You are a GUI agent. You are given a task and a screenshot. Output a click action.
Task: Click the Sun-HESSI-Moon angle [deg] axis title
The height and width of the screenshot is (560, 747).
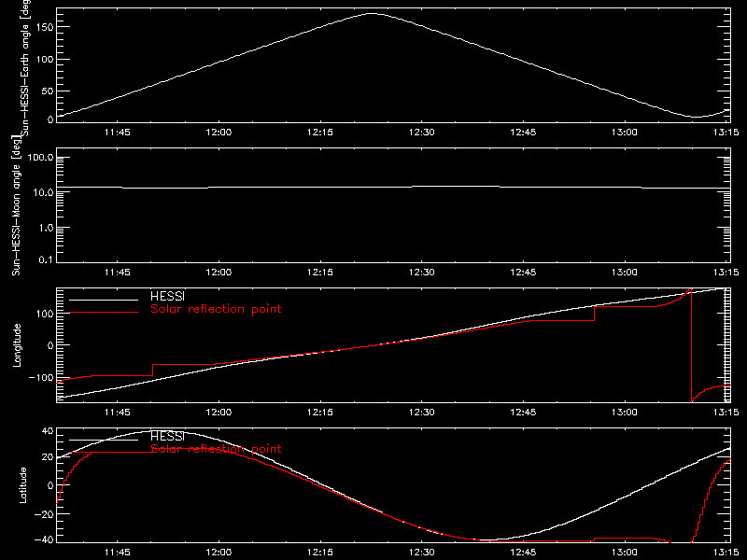[16, 205]
